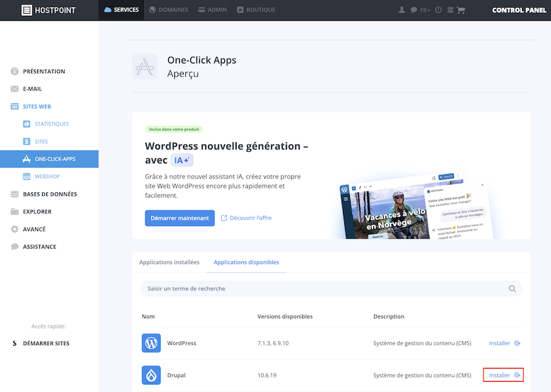Click the Drupal name in the list
551x392 pixels.
[x=176, y=375]
